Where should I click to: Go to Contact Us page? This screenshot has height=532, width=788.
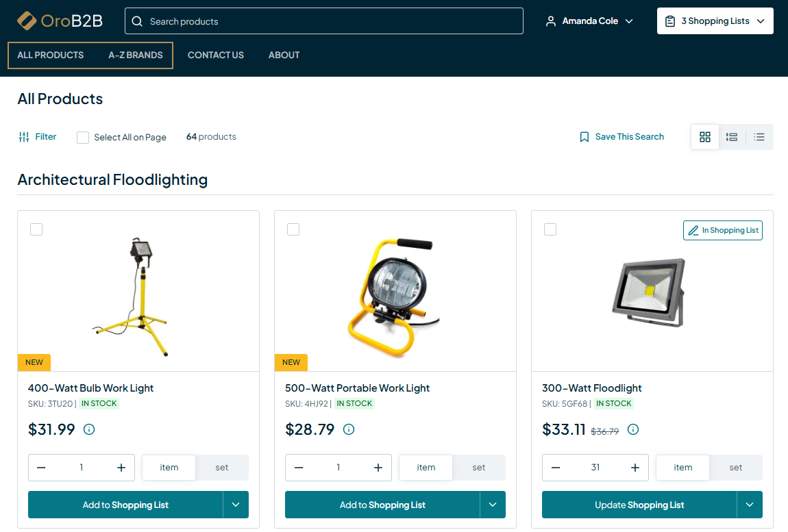pos(216,55)
